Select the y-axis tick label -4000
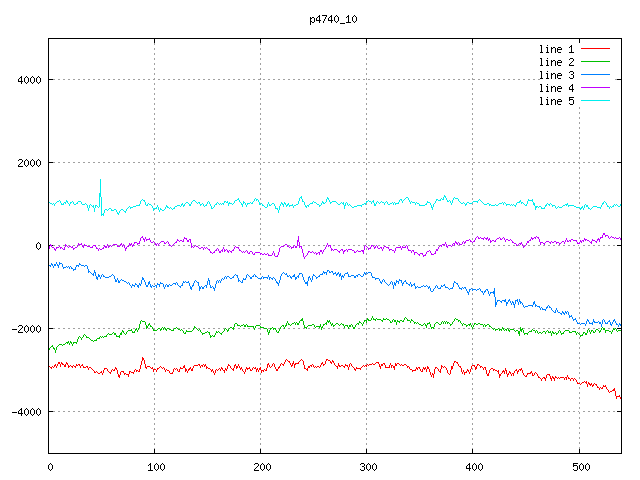Image resolution: width=640 pixels, height=480 pixels. [24, 412]
